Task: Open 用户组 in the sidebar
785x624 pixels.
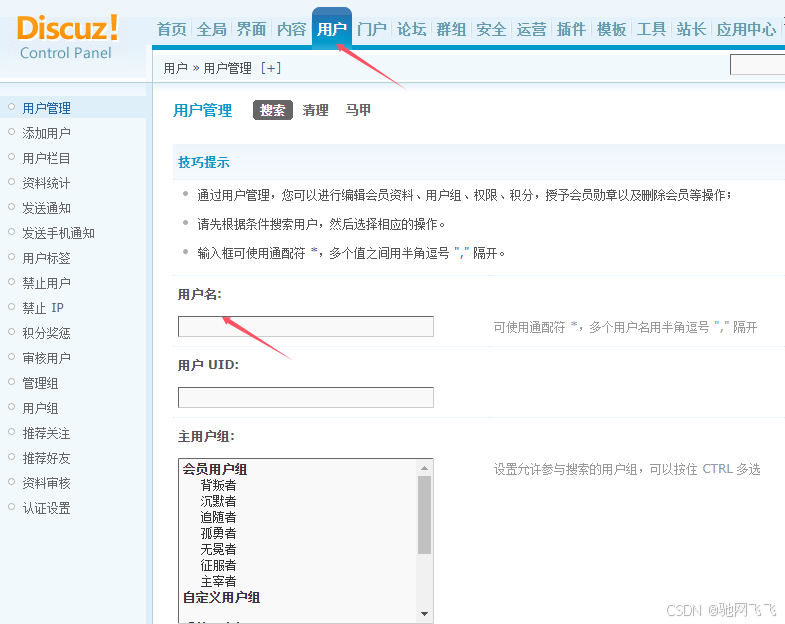Action: tap(41, 408)
